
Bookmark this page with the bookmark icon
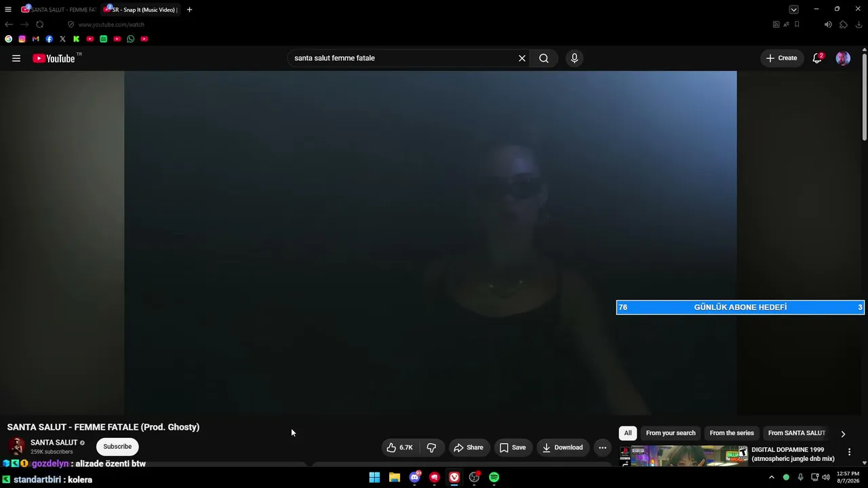pyautogui.click(x=797, y=24)
